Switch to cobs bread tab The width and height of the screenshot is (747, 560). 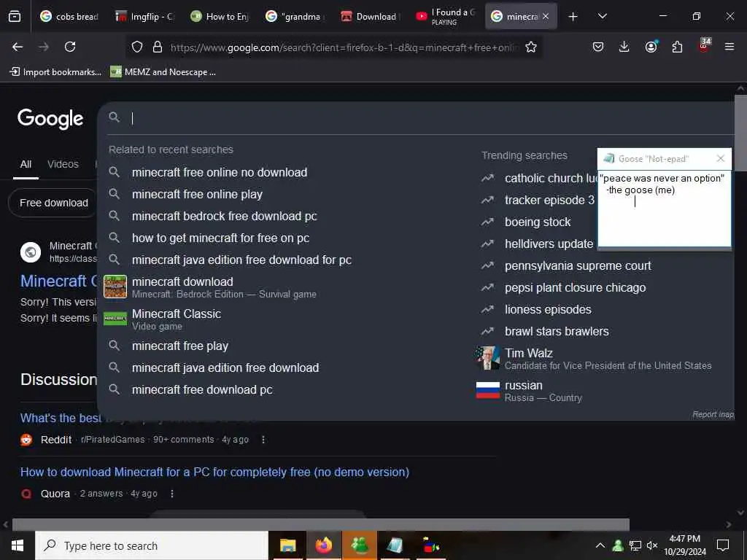(69, 17)
